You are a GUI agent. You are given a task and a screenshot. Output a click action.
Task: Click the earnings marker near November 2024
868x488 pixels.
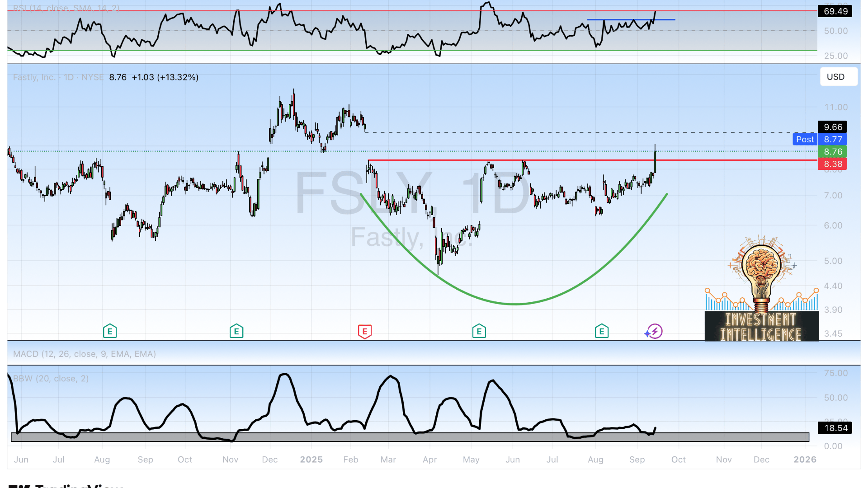coord(236,331)
